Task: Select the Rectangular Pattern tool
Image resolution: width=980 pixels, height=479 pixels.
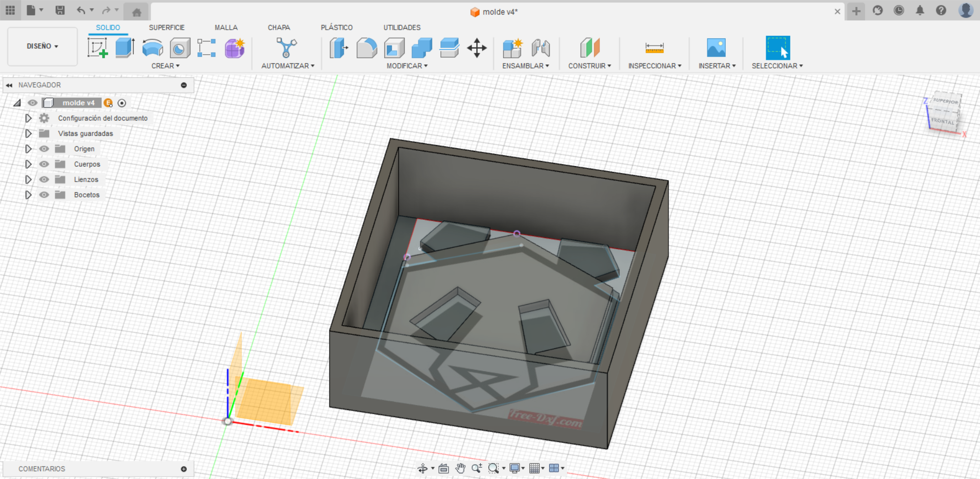Action: click(x=207, y=48)
